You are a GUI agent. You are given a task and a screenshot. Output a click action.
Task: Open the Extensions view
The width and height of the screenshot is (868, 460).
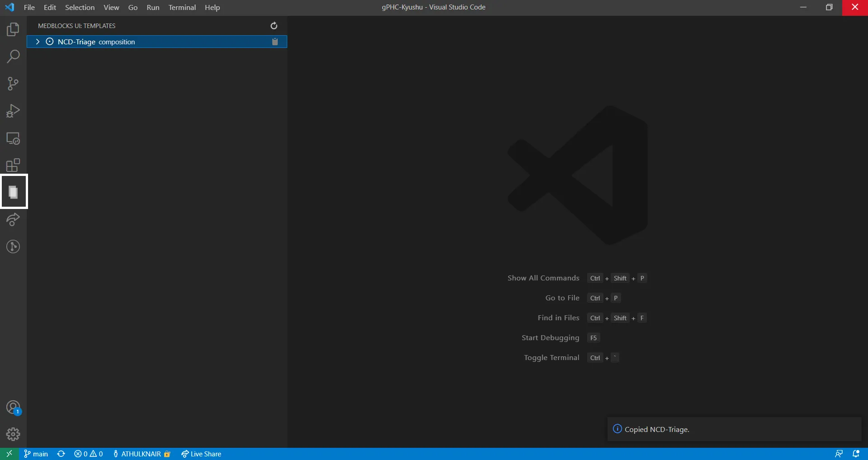(x=14, y=165)
